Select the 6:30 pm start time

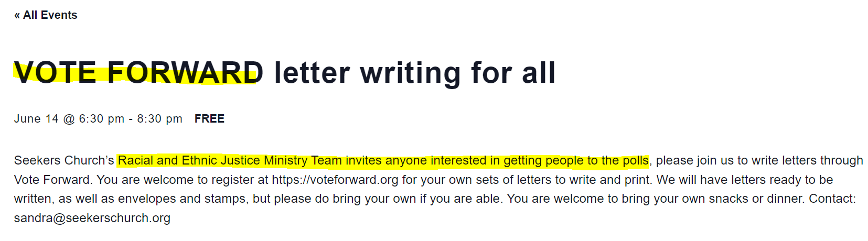101,119
